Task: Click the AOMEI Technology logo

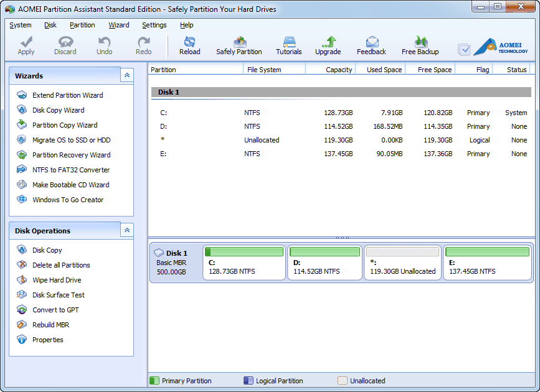Action: (x=501, y=47)
